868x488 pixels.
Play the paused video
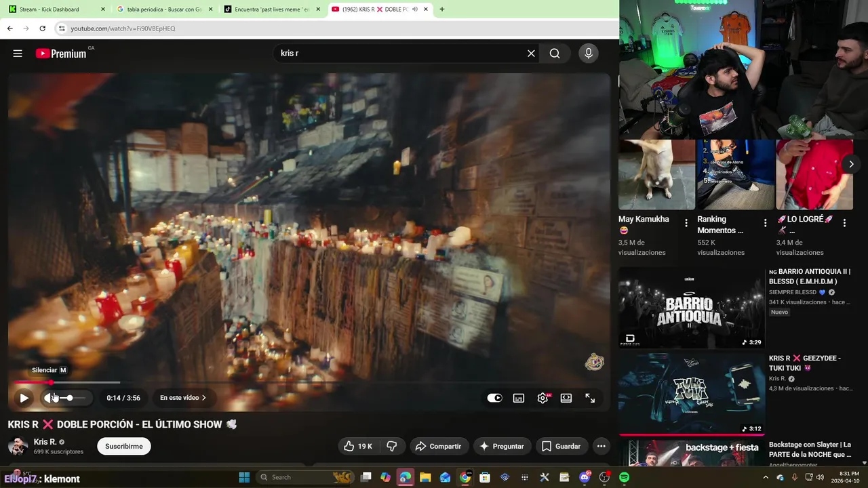(x=24, y=398)
